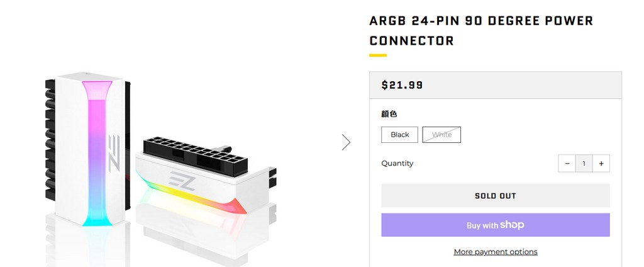Choose the crossed-out White color variant
644x267 pixels.
(x=441, y=135)
